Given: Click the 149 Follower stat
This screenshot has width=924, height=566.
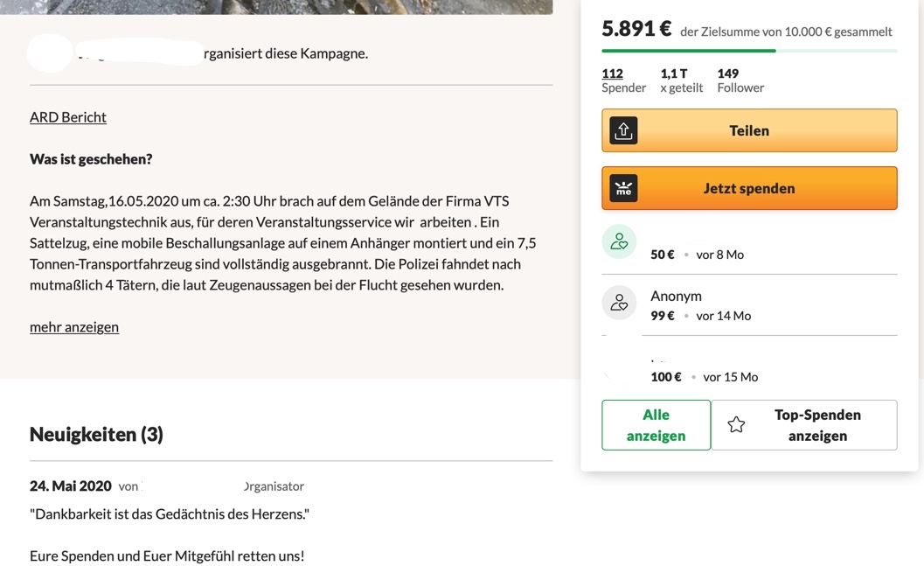Looking at the screenshot, I should 740,80.
